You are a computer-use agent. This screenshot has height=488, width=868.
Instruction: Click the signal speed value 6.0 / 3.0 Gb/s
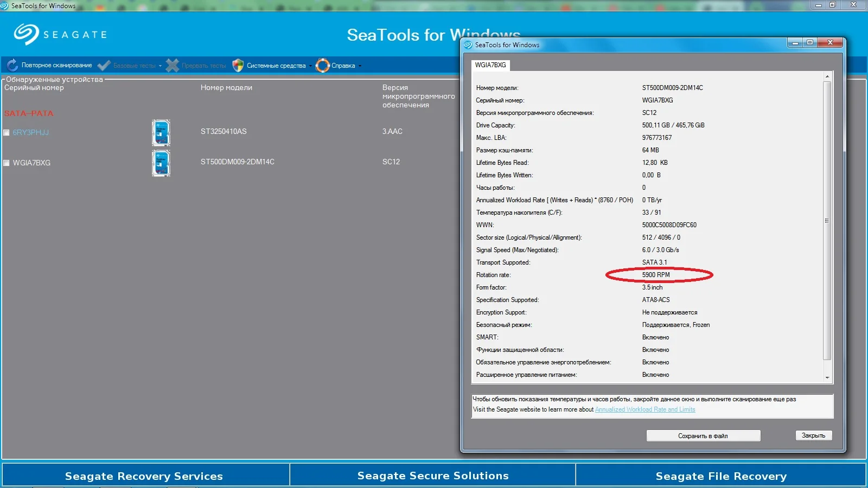(x=661, y=250)
